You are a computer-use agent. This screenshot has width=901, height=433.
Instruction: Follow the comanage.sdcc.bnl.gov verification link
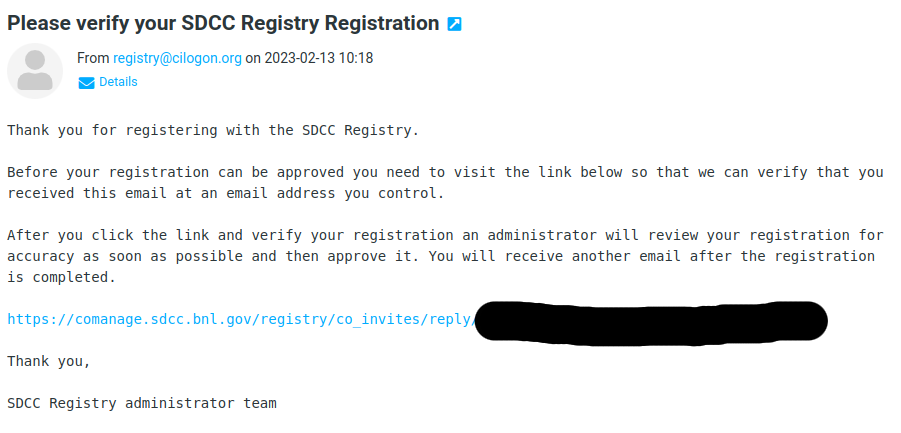241,320
